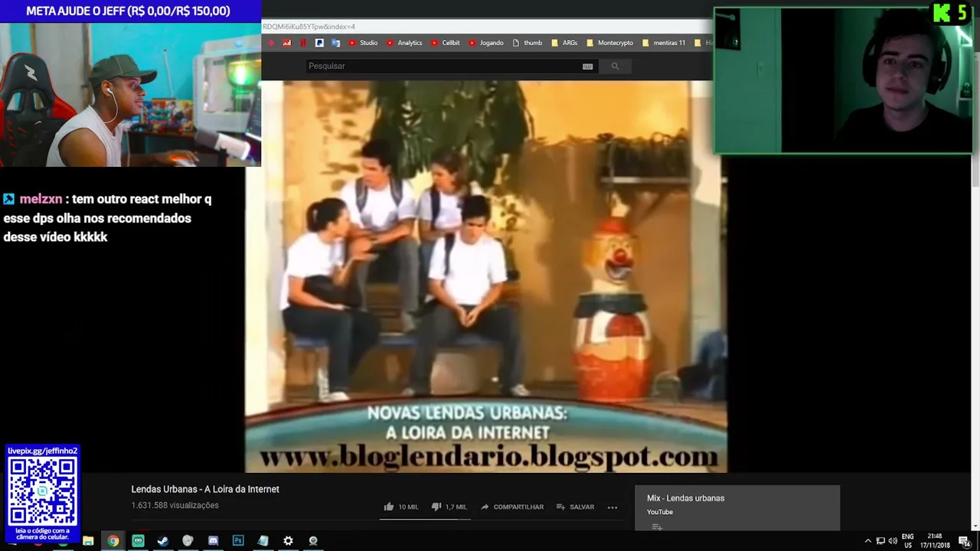Viewport: 980px width, 551px height.
Task: Open the Analytics bookmark
Action: click(404, 43)
